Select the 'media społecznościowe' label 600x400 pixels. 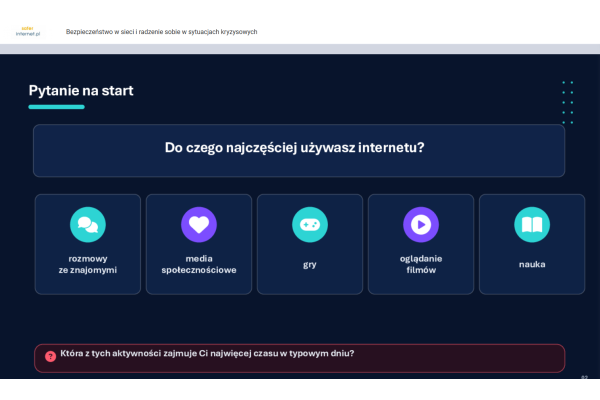(x=198, y=264)
